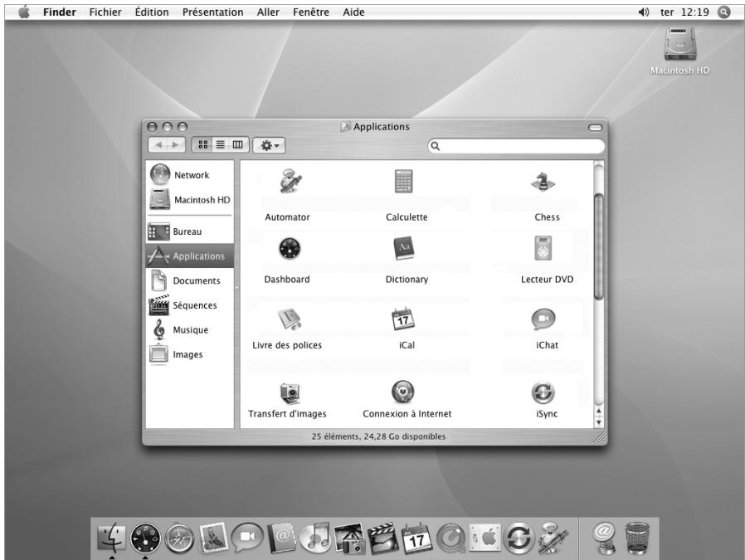Launch iChat from the Dock

(x=247, y=538)
